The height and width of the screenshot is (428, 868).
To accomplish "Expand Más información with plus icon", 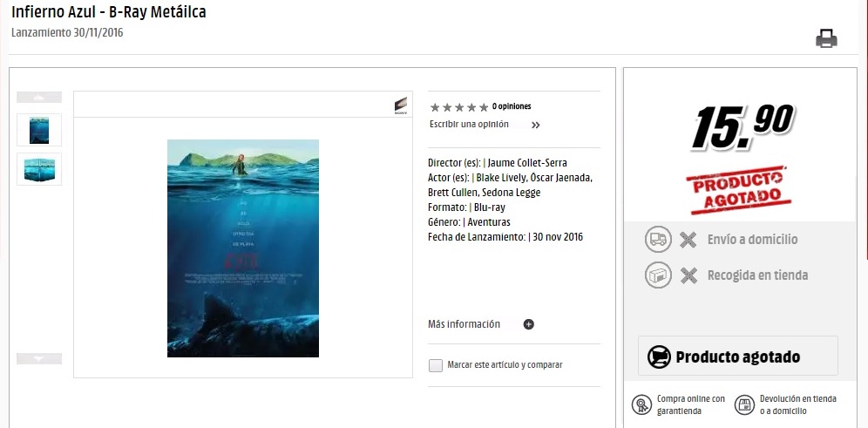I will (529, 324).
